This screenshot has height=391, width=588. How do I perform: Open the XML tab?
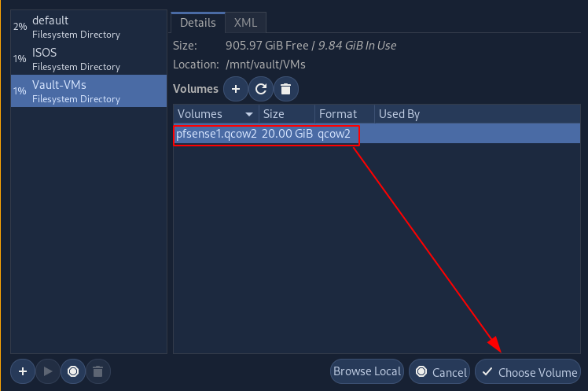pos(245,23)
